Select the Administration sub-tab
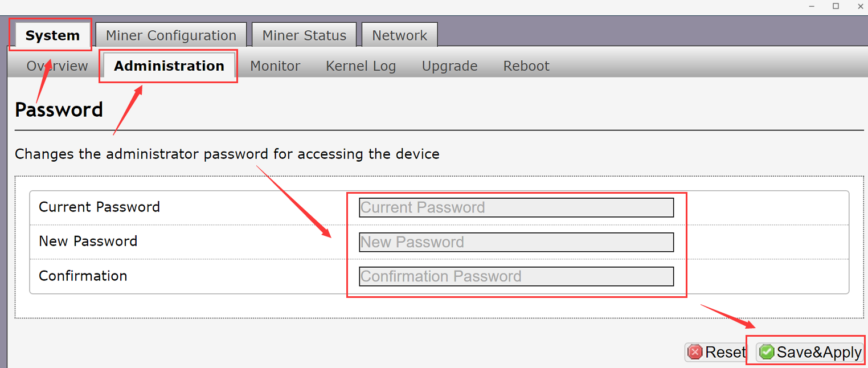This screenshot has height=368, width=868. (x=168, y=66)
